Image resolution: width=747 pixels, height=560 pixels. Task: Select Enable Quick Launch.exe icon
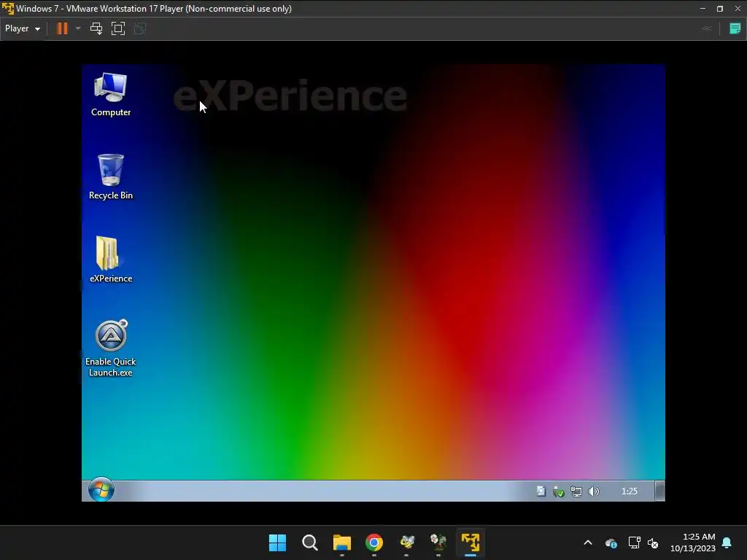111,349
